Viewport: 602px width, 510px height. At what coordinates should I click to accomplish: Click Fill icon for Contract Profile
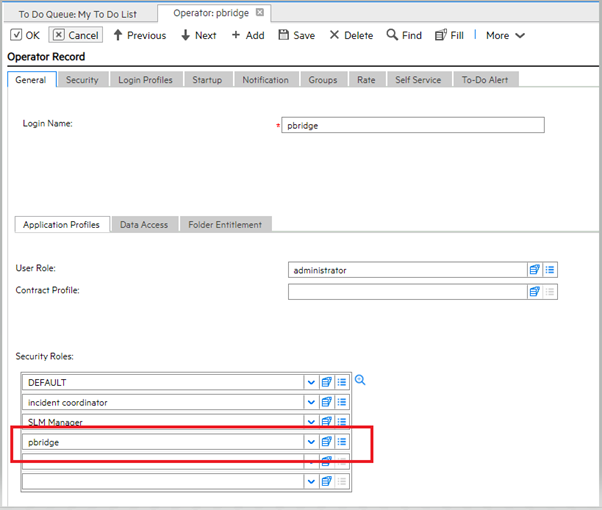pos(534,292)
